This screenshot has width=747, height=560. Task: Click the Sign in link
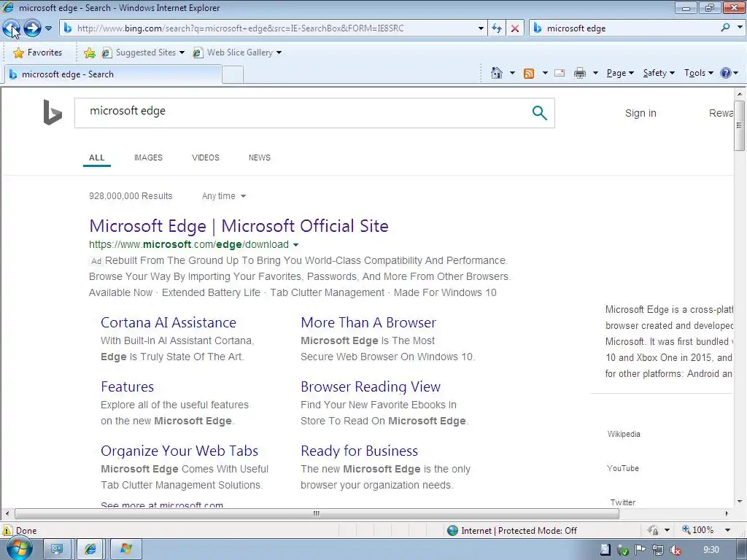tap(640, 113)
